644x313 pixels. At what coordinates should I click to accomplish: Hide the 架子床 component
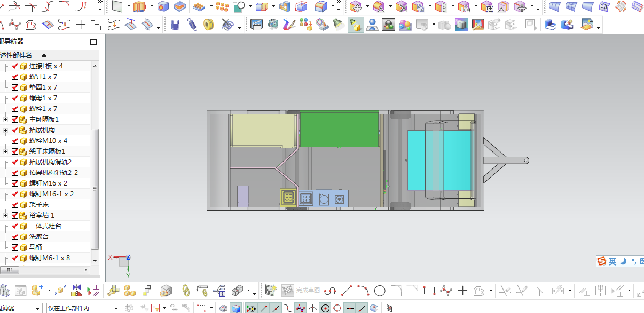[15, 205]
